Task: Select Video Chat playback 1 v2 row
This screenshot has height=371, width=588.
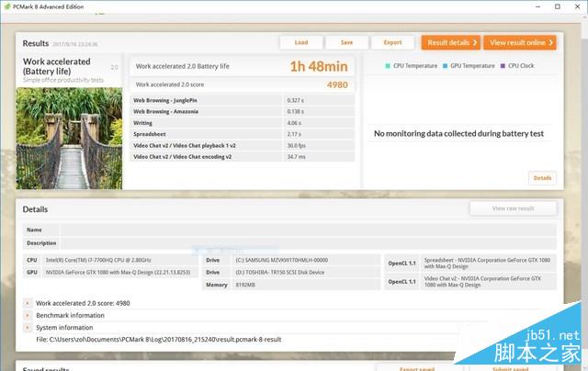Action: [x=243, y=145]
